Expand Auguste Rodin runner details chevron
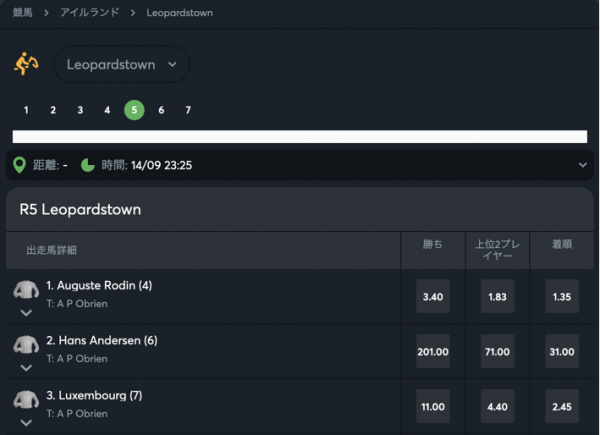Screen dimensions: 600x435 (x=26, y=313)
